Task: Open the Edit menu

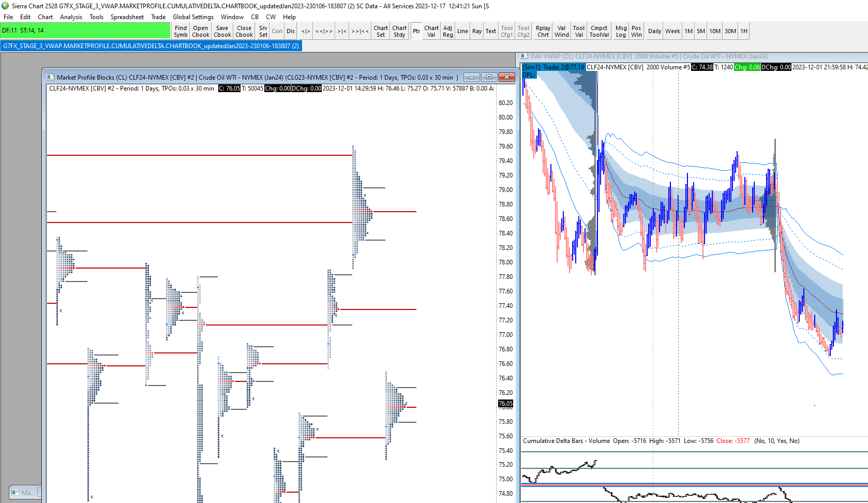Action: click(25, 17)
